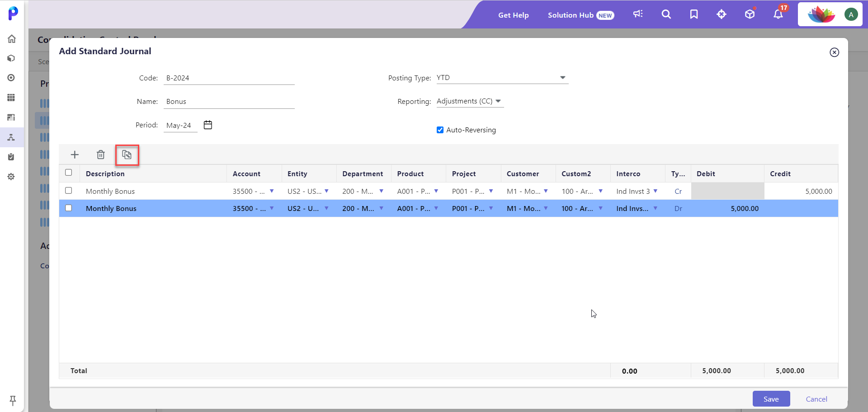Open Account dropdown in Cr row
This screenshot has height=412, width=868.
[272, 191]
